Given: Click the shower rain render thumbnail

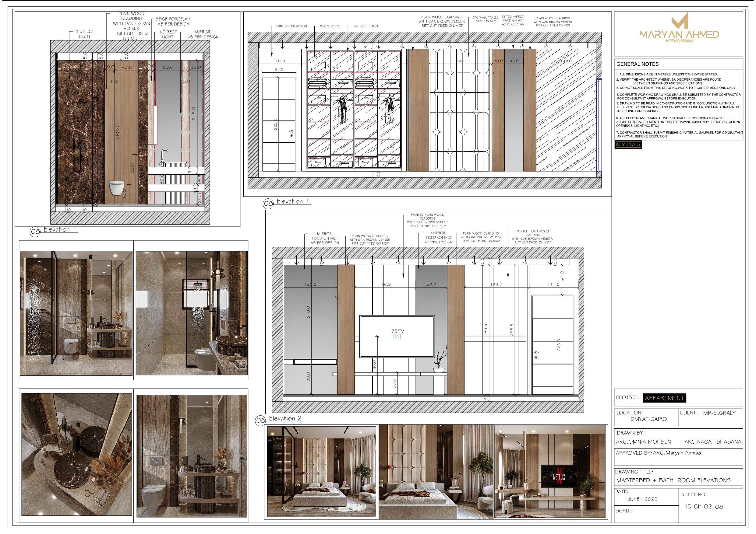Looking at the screenshot, I should 192,313.
